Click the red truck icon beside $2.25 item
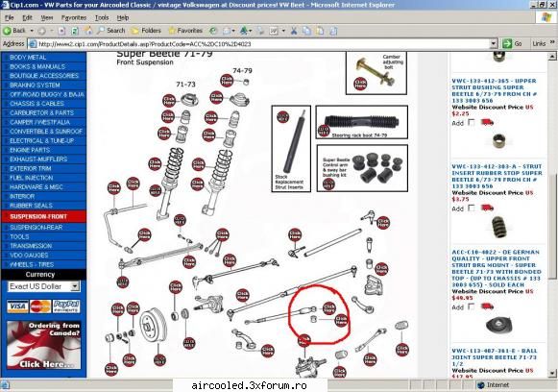Screen dimensions: 558x392 pos(487,122)
